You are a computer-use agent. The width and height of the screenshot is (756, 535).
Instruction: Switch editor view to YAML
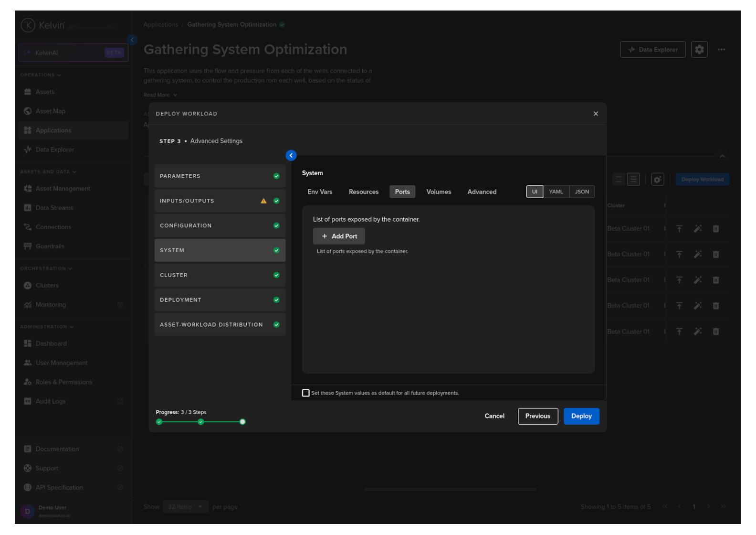coord(556,192)
